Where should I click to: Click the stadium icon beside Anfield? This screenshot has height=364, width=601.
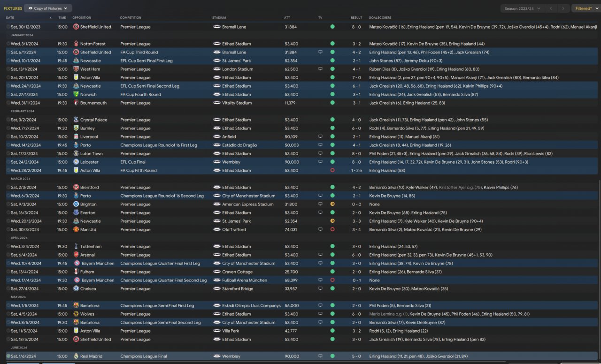217,136
